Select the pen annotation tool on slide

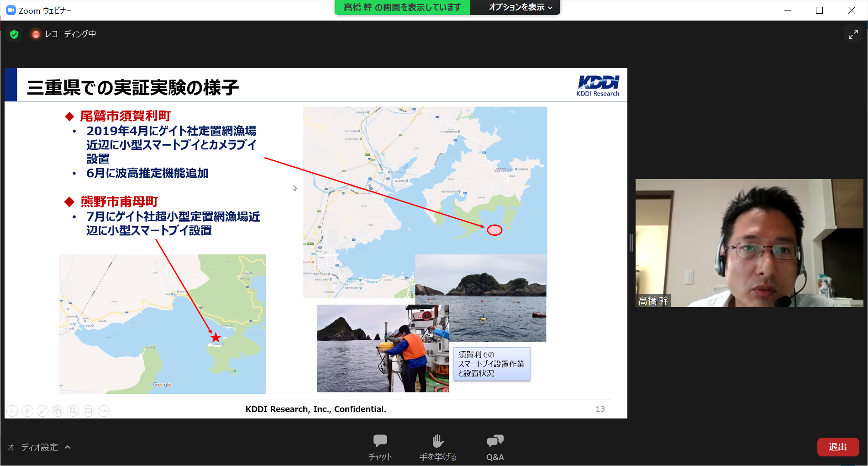pyautogui.click(x=42, y=411)
